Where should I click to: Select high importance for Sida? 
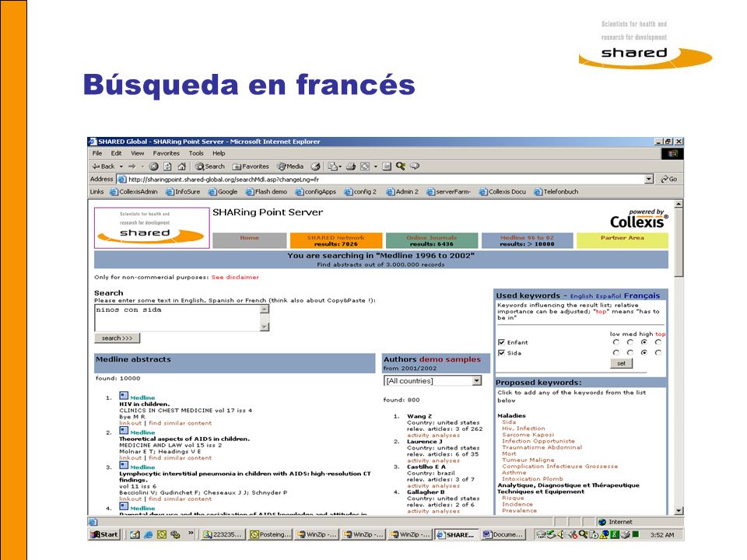click(x=644, y=353)
